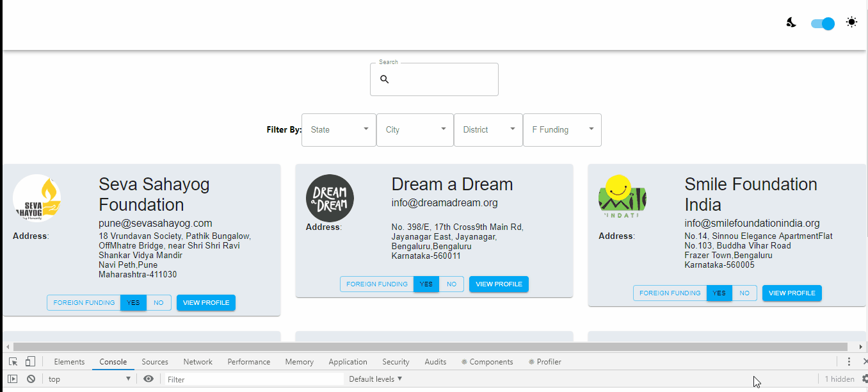Click the Dream a Dream logo
This screenshot has width=868, height=392.
[x=330, y=198]
